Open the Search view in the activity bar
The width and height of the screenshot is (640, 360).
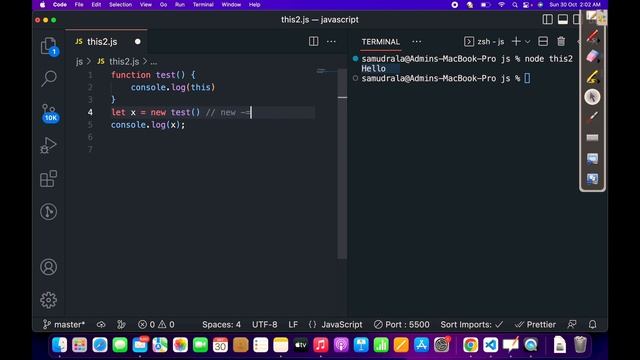tap(49, 78)
